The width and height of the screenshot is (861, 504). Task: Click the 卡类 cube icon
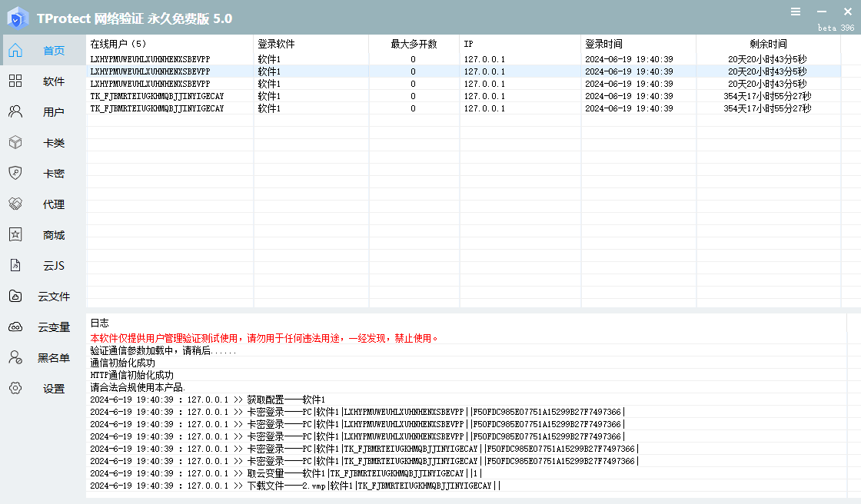[15, 143]
